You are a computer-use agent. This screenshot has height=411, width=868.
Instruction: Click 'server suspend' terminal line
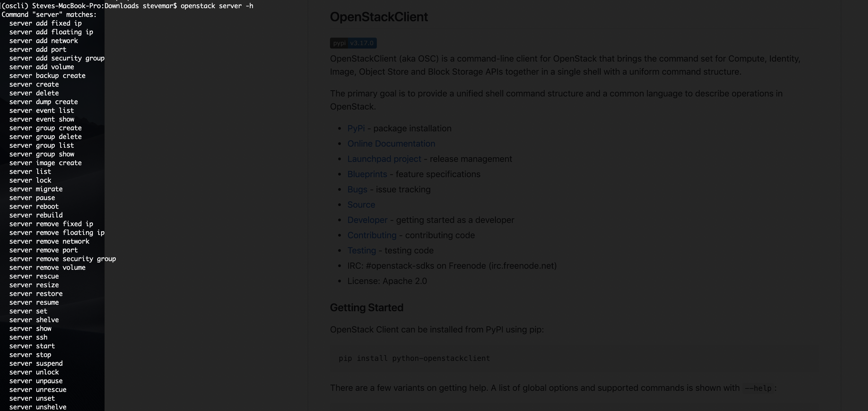point(36,364)
